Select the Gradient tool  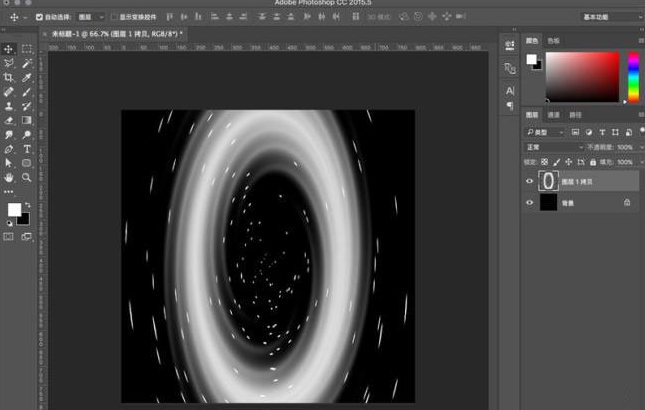pos(27,120)
